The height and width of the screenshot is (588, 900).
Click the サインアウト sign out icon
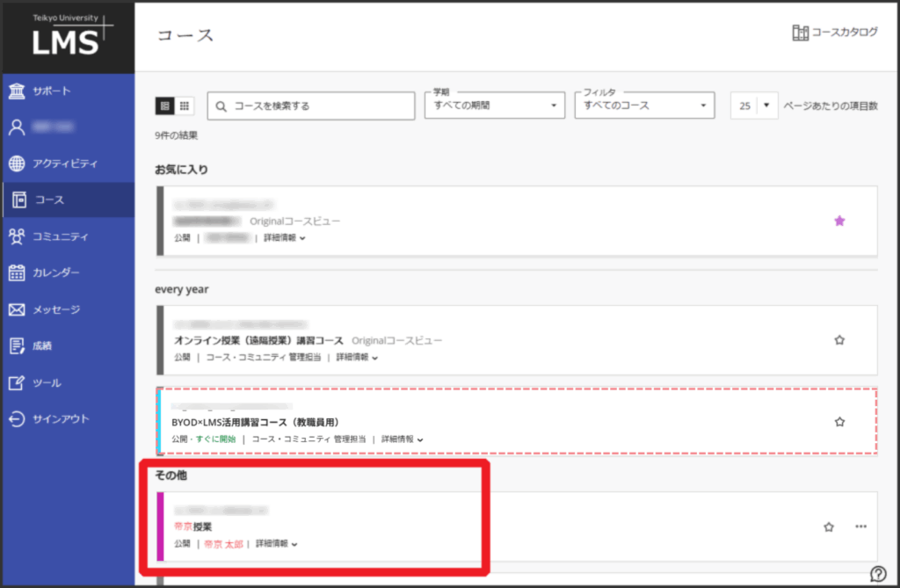click(x=17, y=419)
